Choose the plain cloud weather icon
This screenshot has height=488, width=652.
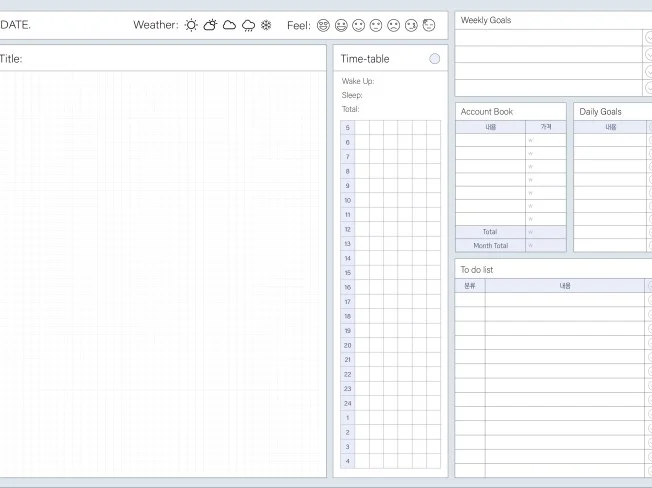tap(229, 25)
